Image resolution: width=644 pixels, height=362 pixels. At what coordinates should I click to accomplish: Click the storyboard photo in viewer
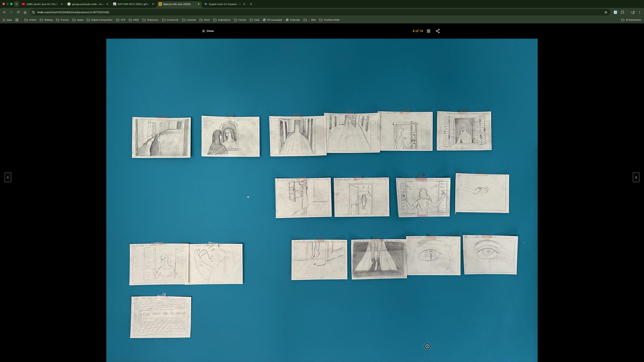pyautogui.click(x=322, y=200)
